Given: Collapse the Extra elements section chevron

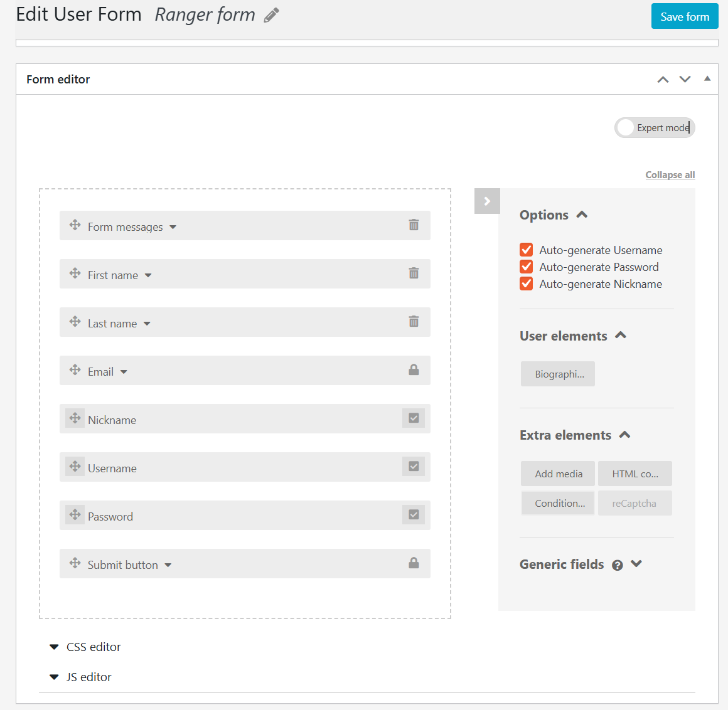Looking at the screenshot, I should 625,435.
